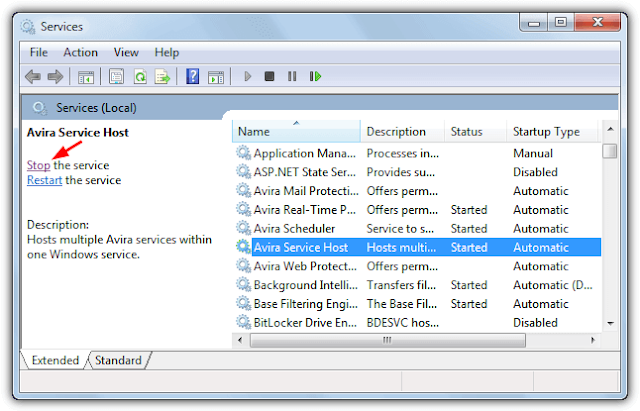Select the BitLocker Drive En... service name
This screenshot has width=640, height=411.
pos(305,322)
